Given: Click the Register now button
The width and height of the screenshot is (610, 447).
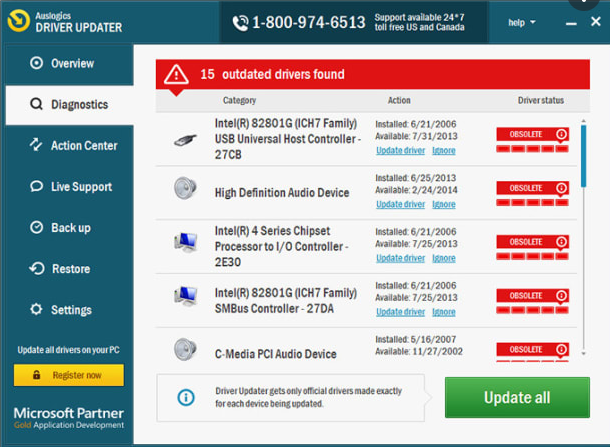Looking at the screenshot, I should pos(69,375).
